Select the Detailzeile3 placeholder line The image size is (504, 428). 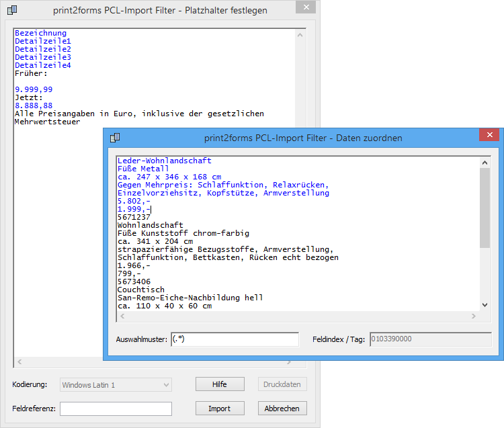(43, 58)
